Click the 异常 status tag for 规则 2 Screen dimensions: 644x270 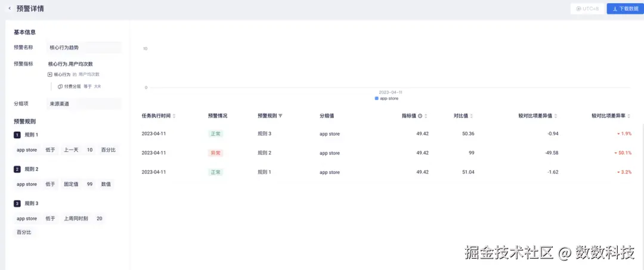pyautogui.click(x=215, y=153)
